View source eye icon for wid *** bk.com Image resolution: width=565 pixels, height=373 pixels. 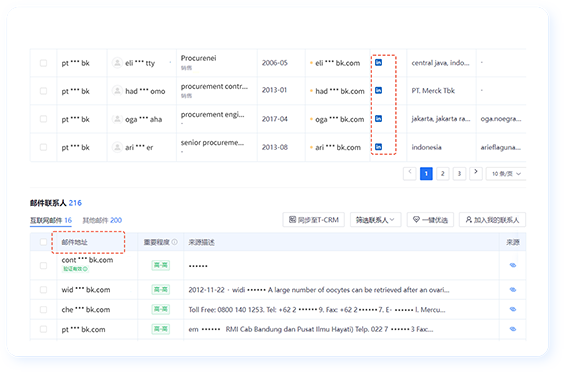tap(513, 289)
